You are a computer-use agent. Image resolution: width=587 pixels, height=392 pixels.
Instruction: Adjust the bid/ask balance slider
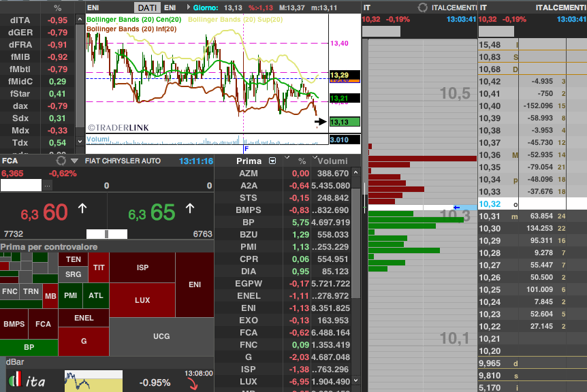click(x=107, y=234)
